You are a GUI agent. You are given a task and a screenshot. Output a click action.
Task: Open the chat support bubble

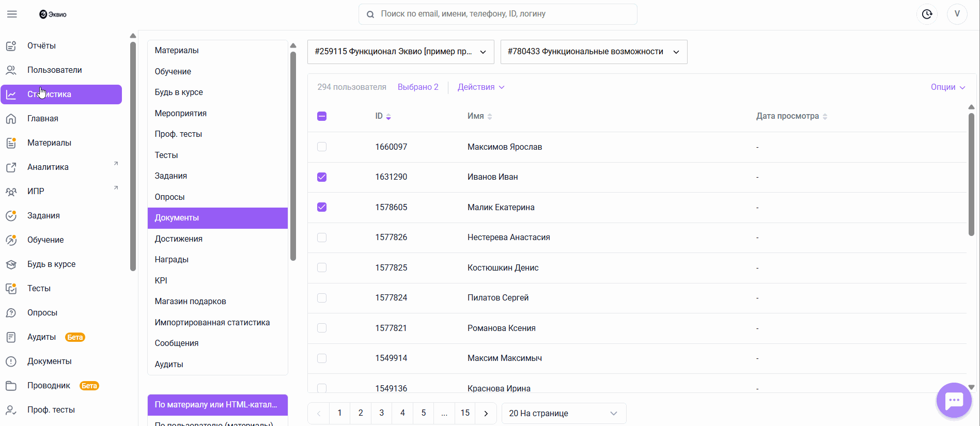click(x=954, y=400)
